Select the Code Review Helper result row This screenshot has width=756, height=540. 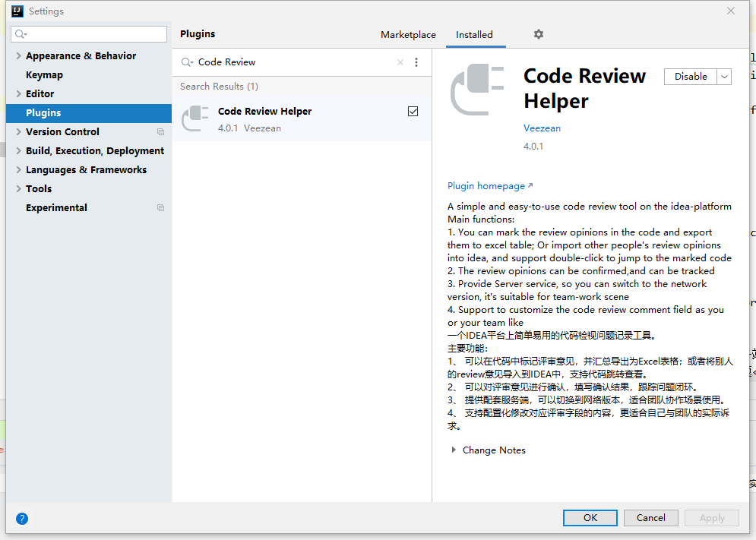click(x=302, y=118)
